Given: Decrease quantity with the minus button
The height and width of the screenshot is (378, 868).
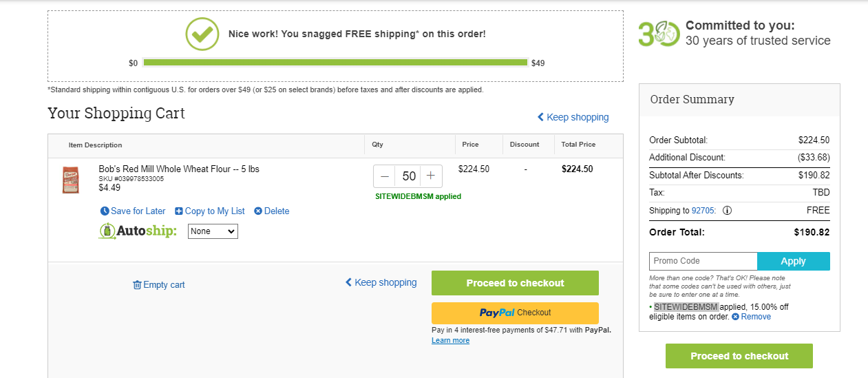Looking at the screenshot, I should tap(385, 176).
